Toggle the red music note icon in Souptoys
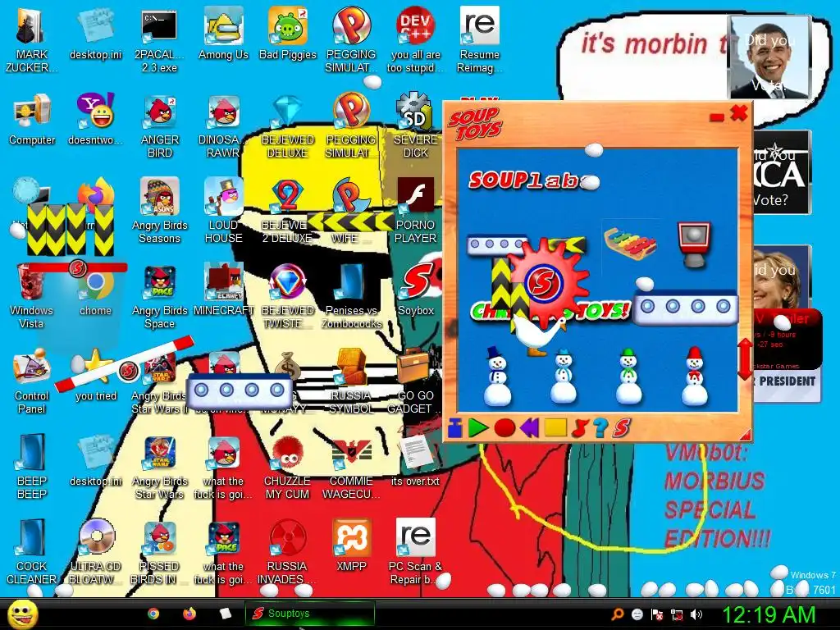Viewport: 840px width, 630px height. pyautogui.click(x=580, y=427)
